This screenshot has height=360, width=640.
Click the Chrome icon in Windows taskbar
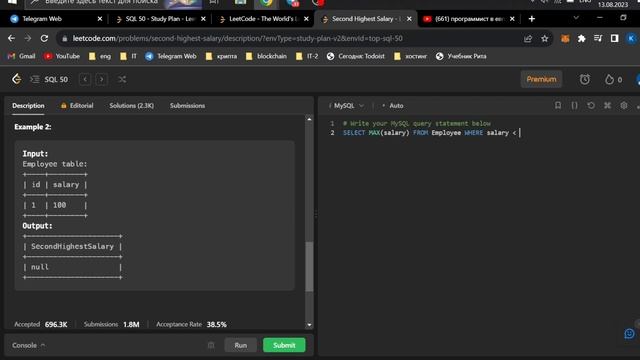click(267, 3)
